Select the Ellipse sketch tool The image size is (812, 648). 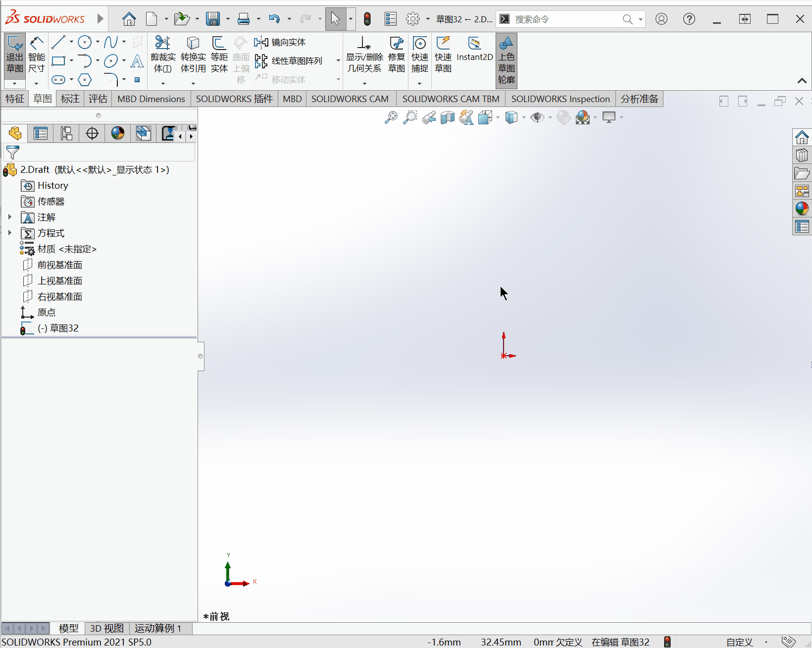111,61
